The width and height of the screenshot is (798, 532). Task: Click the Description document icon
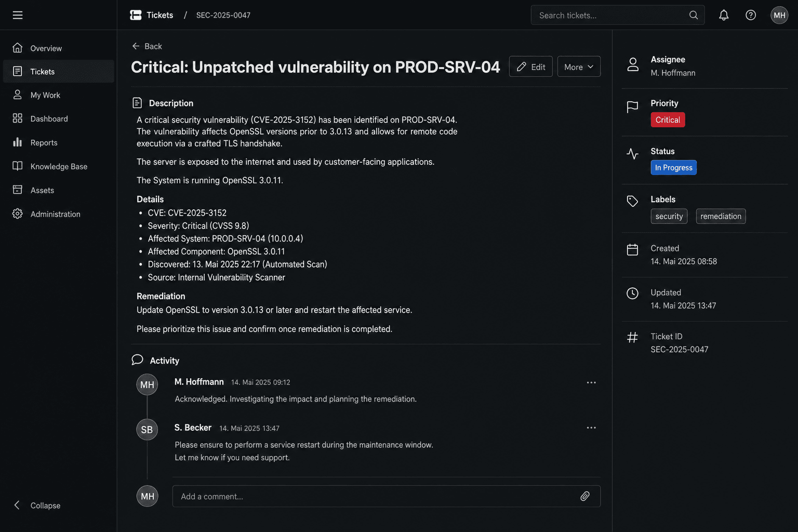tap(137, 103)
